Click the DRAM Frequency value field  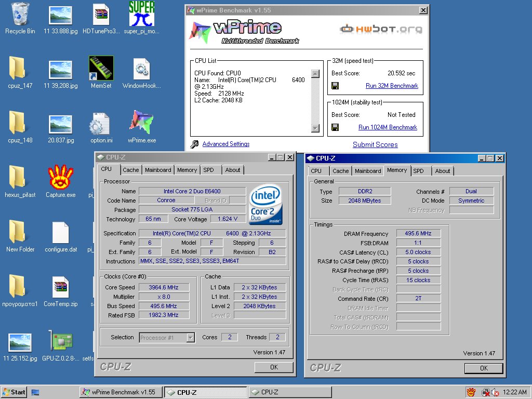click(418, 233)
